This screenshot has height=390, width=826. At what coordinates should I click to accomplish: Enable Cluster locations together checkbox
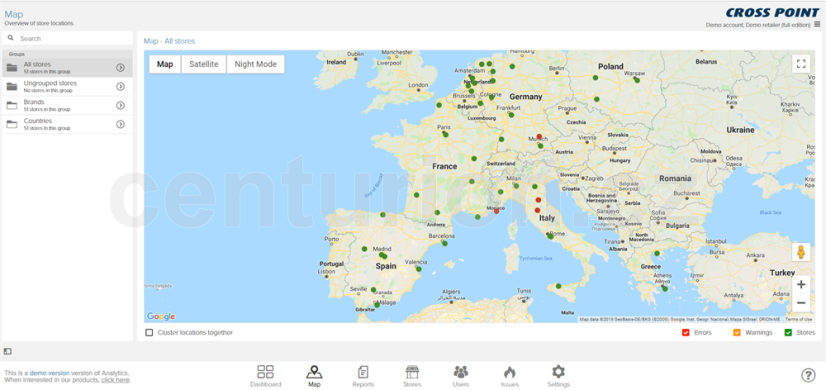point(150,333)
